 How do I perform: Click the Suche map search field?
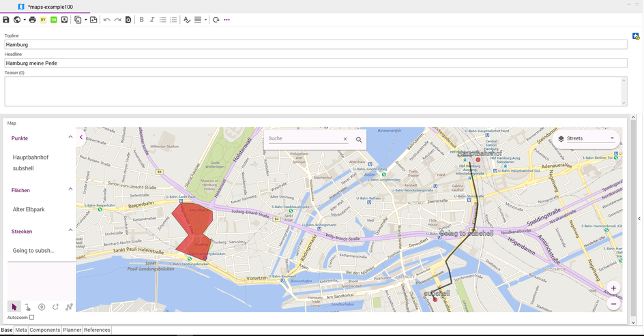point(304,138)
